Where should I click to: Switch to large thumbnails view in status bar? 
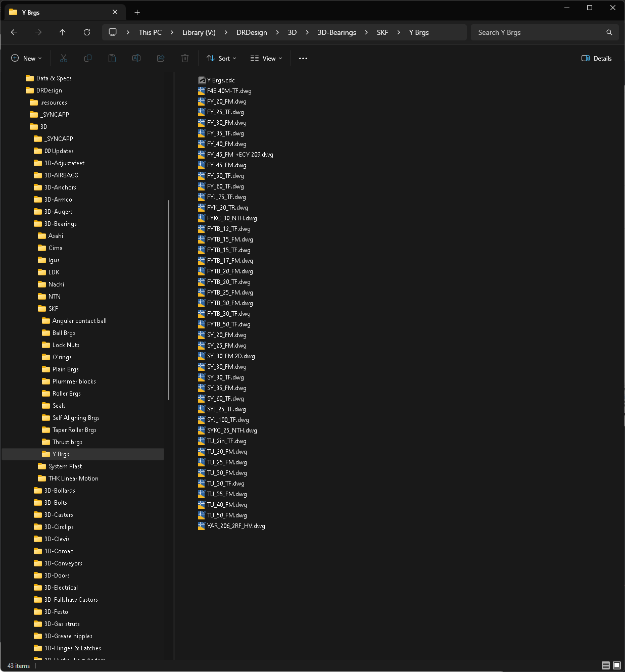pyautogui.click(x=617, y=665)
